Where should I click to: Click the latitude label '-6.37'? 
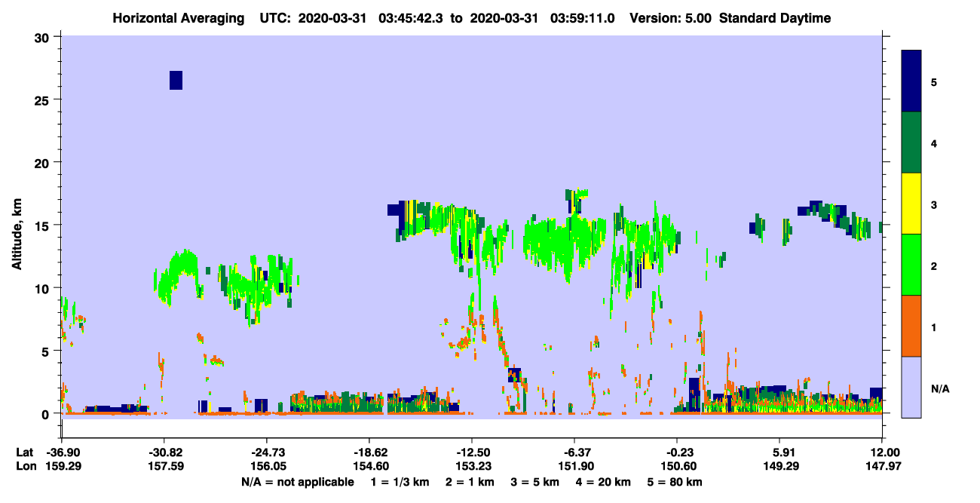574,452
